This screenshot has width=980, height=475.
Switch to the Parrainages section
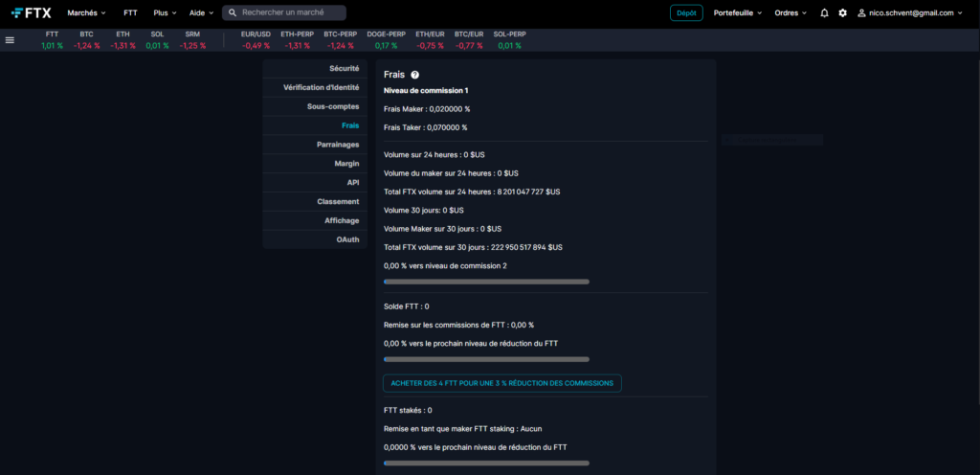338,145
